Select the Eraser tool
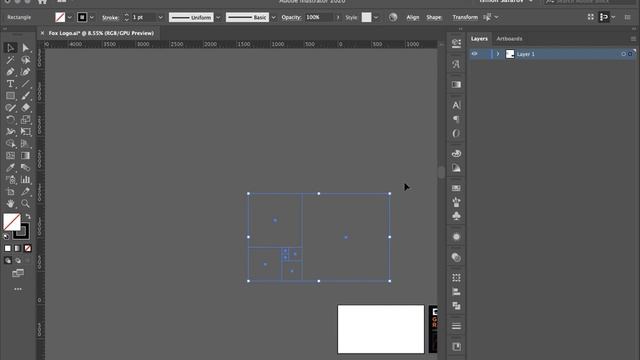640x360 pixels. [x=25, y=108]
